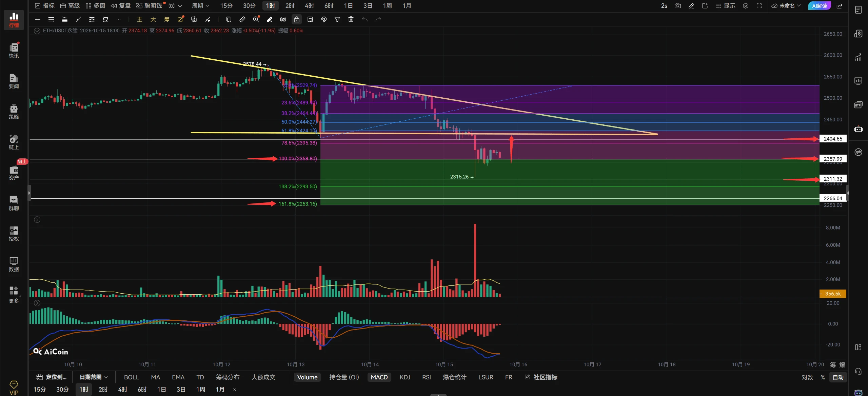The image size is (868, 396).
Task: Toggle the MACD indicator pane
Action: click(x=379, y=377)
